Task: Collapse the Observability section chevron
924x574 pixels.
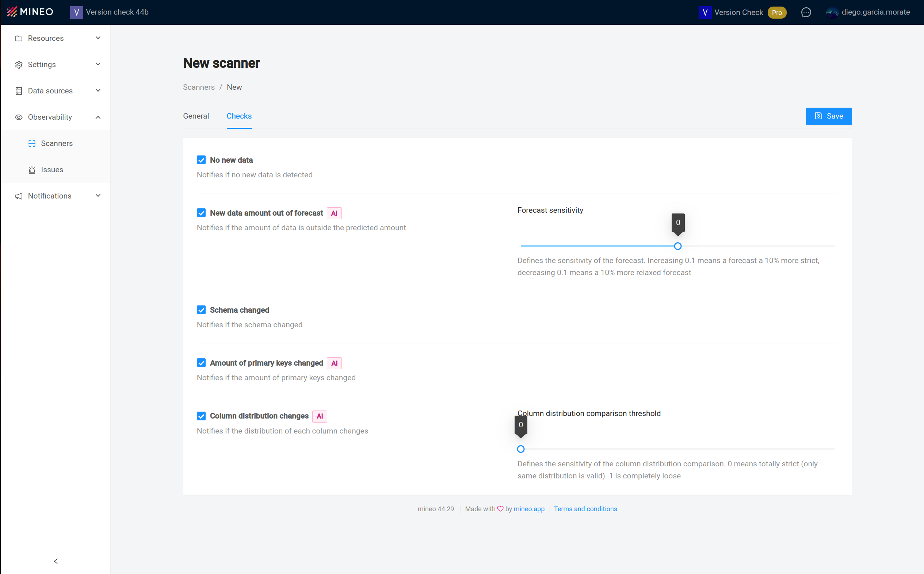Action: 98,117
